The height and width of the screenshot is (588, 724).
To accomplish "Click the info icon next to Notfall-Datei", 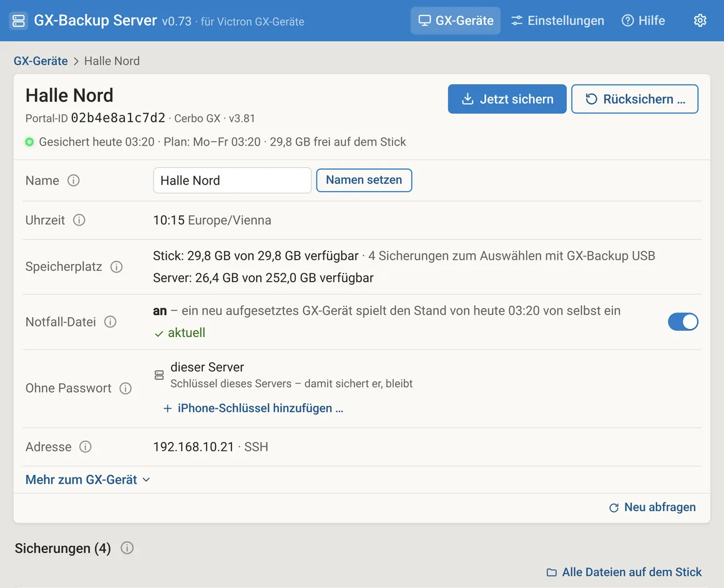I will click(110, 321).
